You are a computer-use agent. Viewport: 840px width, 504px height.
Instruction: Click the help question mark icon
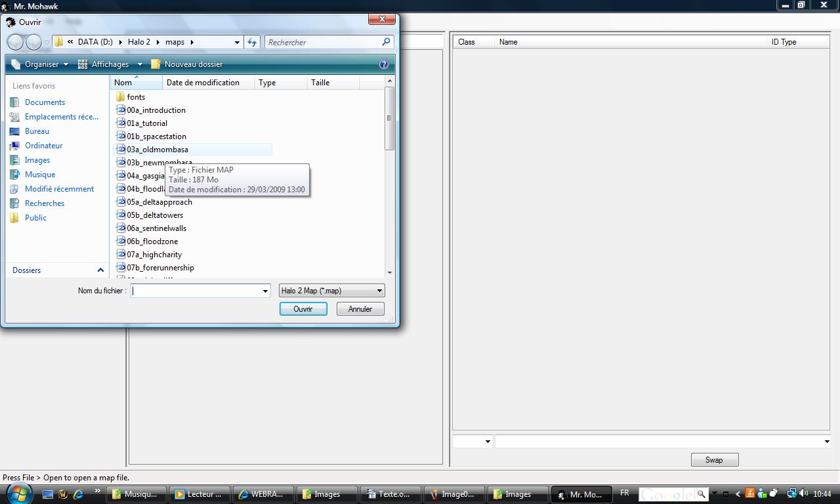click(x=384, y=64)
